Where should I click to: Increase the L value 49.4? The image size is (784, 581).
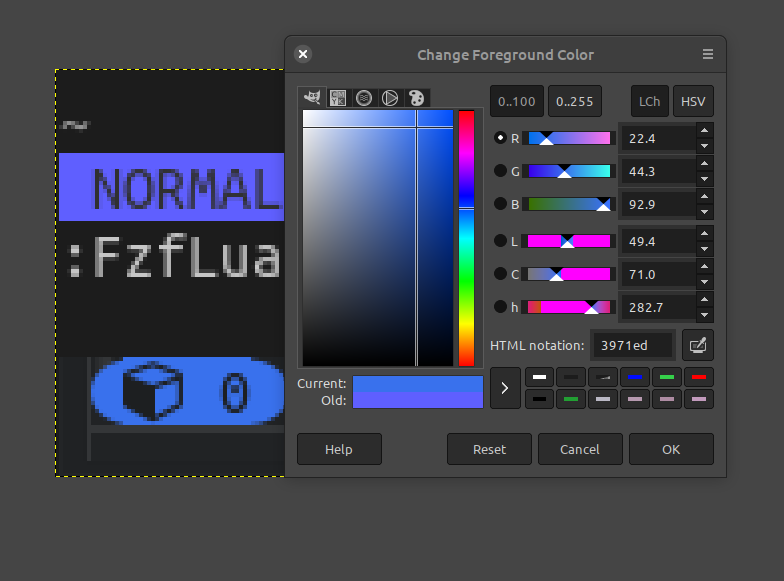click(704, 234)
